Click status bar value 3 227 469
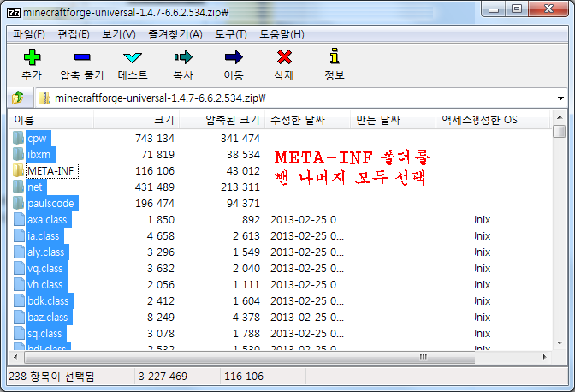This screenshot has width=575, height=392. click(163, 377)
